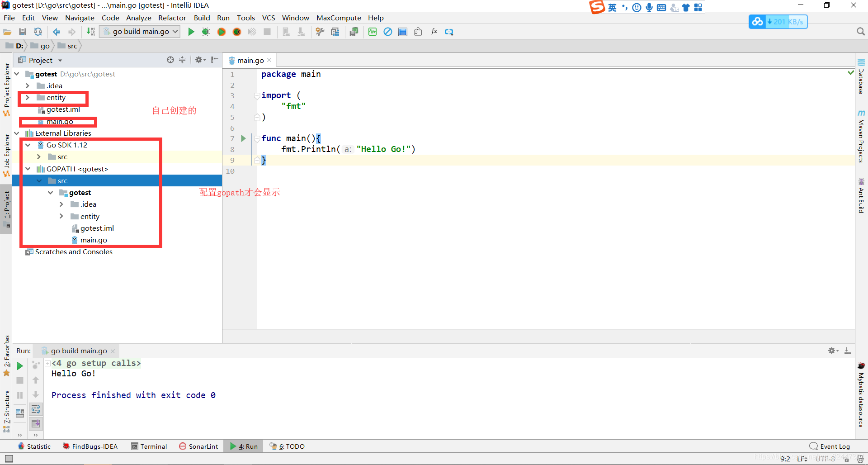This screenshot has width=868, height=465.
Task: Open the Event Log
Action: point(830,446)
